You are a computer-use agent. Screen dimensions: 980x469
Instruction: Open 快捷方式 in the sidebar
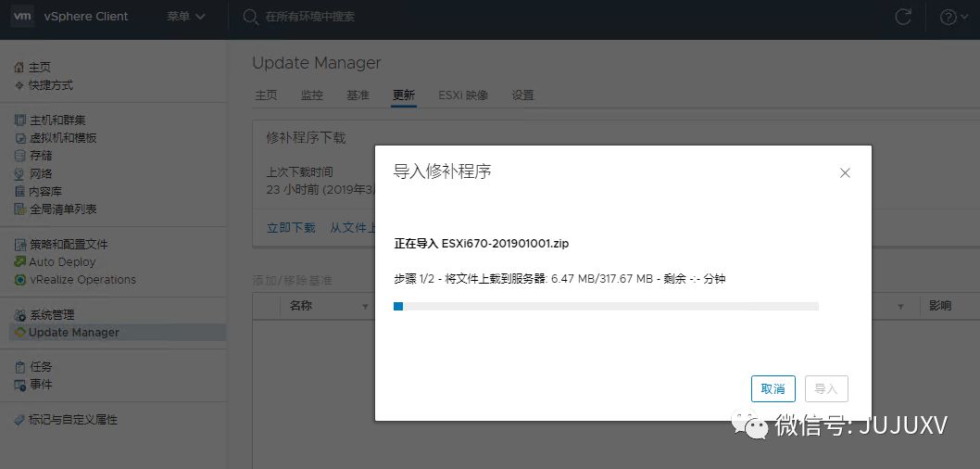(51, 85)
